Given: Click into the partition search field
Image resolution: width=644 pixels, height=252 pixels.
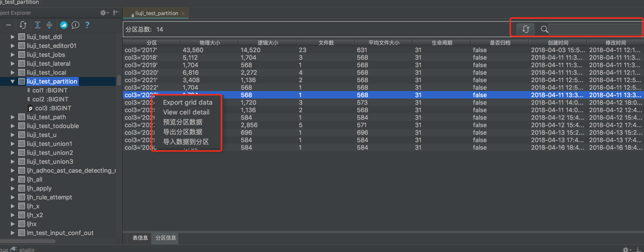Looking at the screenshot, I should click(x=595, y=29).
